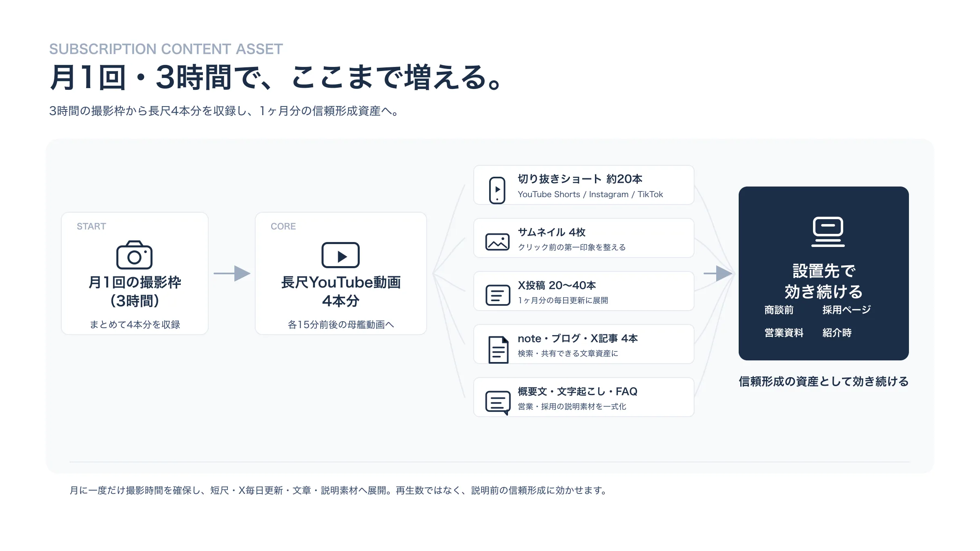Click クリック前の第一印象を整える text
This screenshot has width=980, height=551.
point(572,247)
